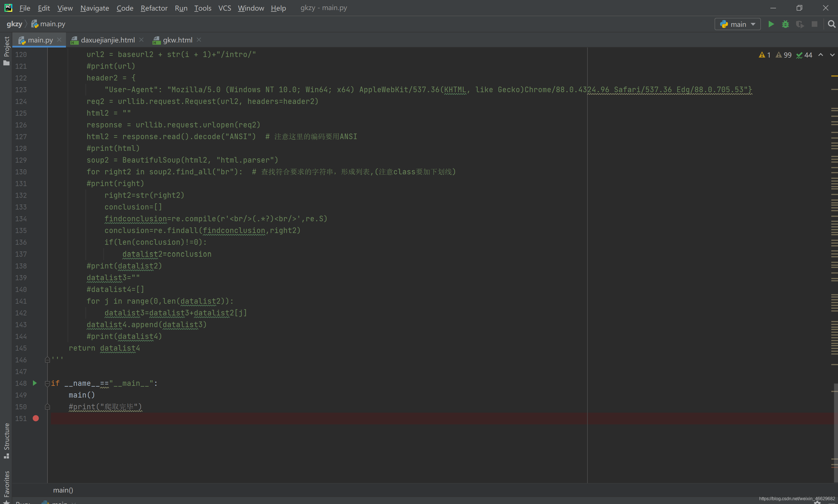Screen dimensions: 838x504
Task: Click the 'findconclusion=re.compile' code line
Action: [216, 219]
